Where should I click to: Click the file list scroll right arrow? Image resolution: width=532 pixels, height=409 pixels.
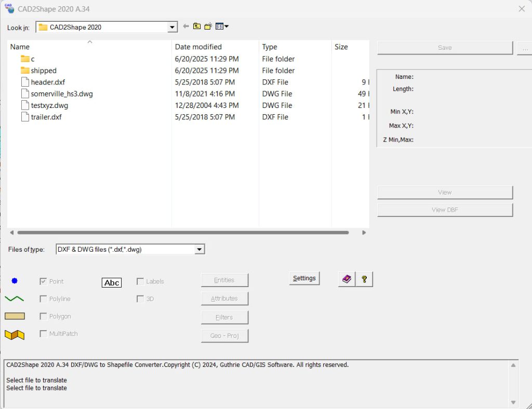[364, 233]
